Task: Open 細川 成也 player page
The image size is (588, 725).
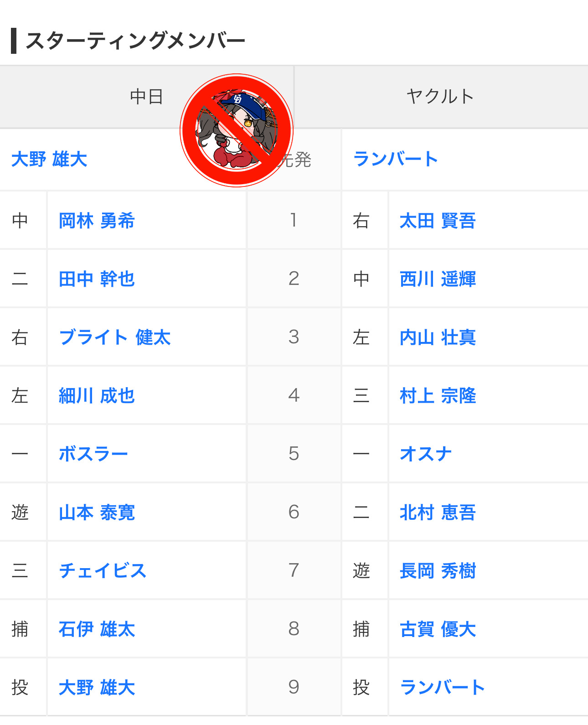Action: [97, 396]
